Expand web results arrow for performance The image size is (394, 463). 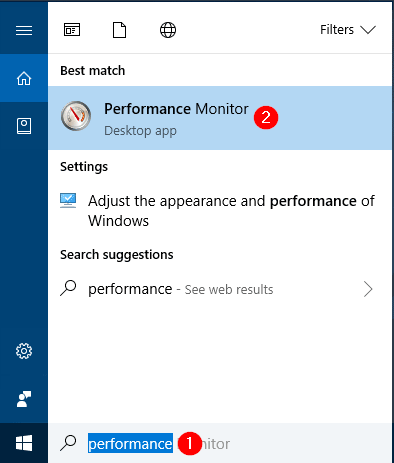(368, 289)
